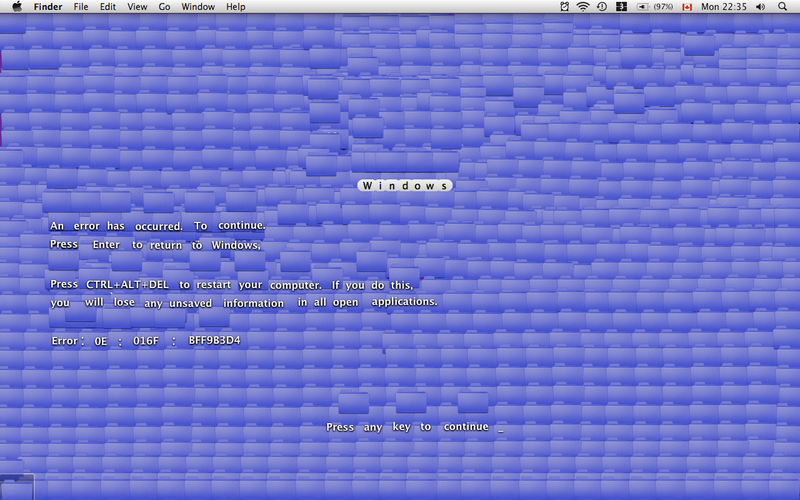The width and height of the screenshot is (800, 500).
Task: Open the Apple menu
Action: click(17, 7)
